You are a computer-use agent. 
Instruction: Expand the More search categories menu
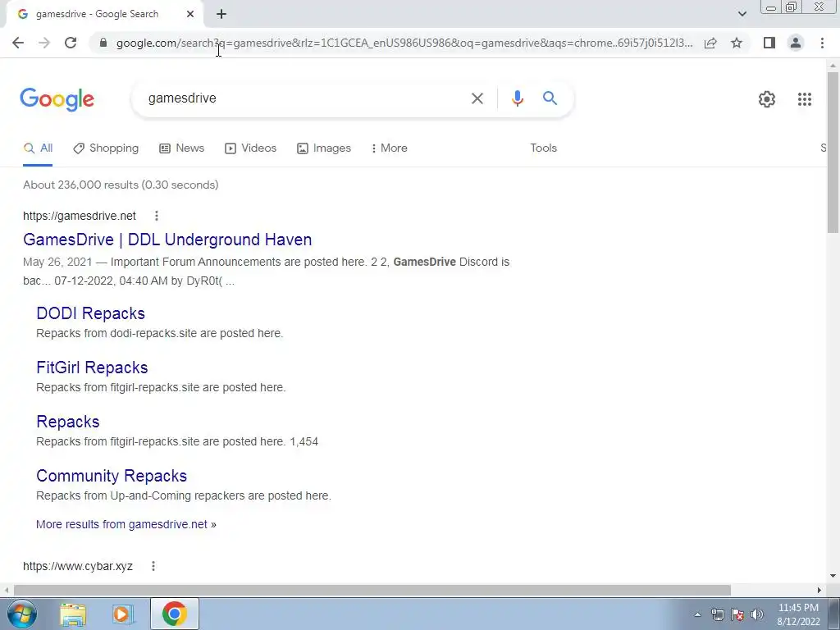point(389,148)
